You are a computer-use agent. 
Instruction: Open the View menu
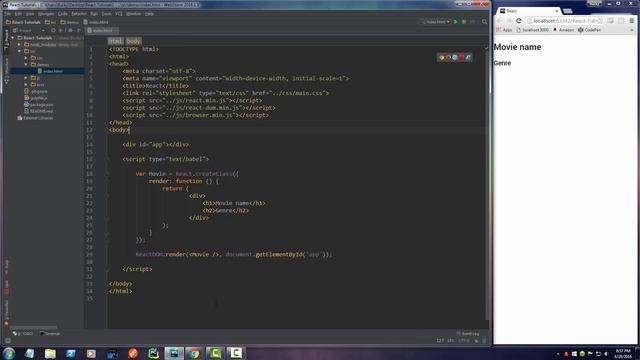(x=30, y=14)
